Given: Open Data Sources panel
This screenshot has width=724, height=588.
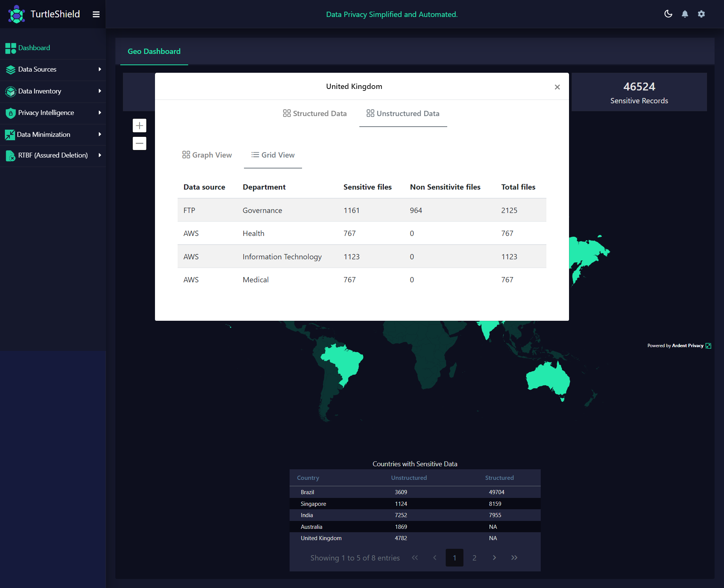Looking at the screenshot, I should [x=54, y=69].
